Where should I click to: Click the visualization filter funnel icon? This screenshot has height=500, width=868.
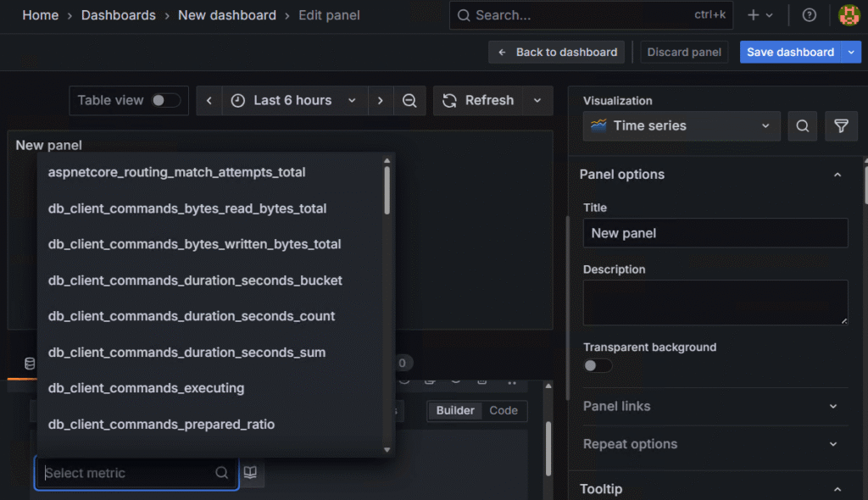tap(841, 126)
